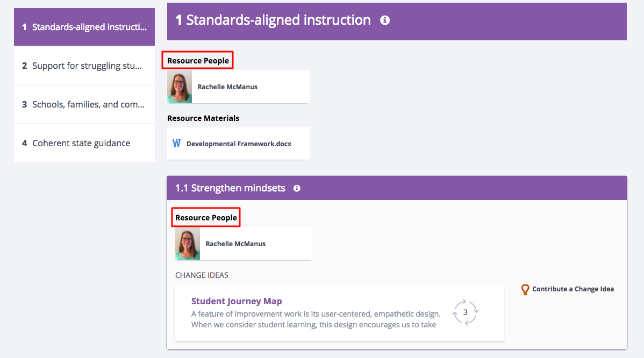The image size is (644, 358).
Task: Click info icon next to Strengthen mindsets
Action: tap(297, 189)
